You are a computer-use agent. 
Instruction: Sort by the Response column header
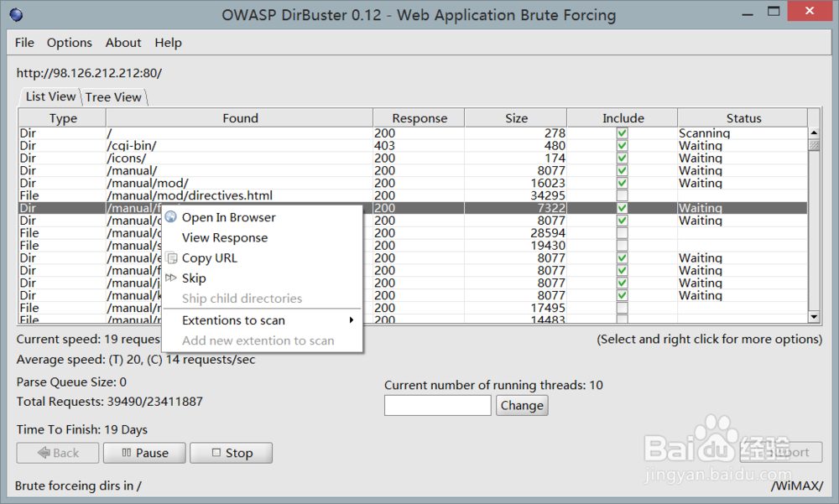point(419,118)
